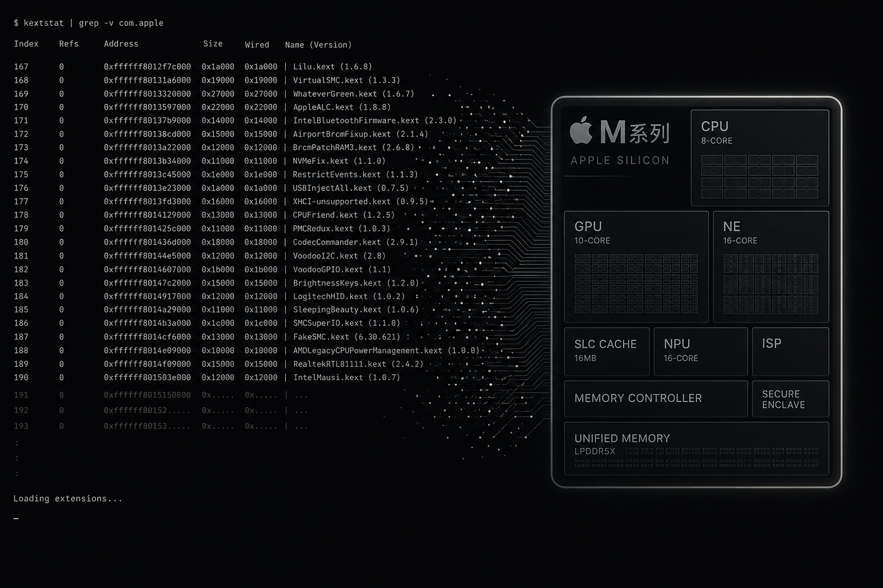Select CPUFriend.kext (1.2.5)

344,215
